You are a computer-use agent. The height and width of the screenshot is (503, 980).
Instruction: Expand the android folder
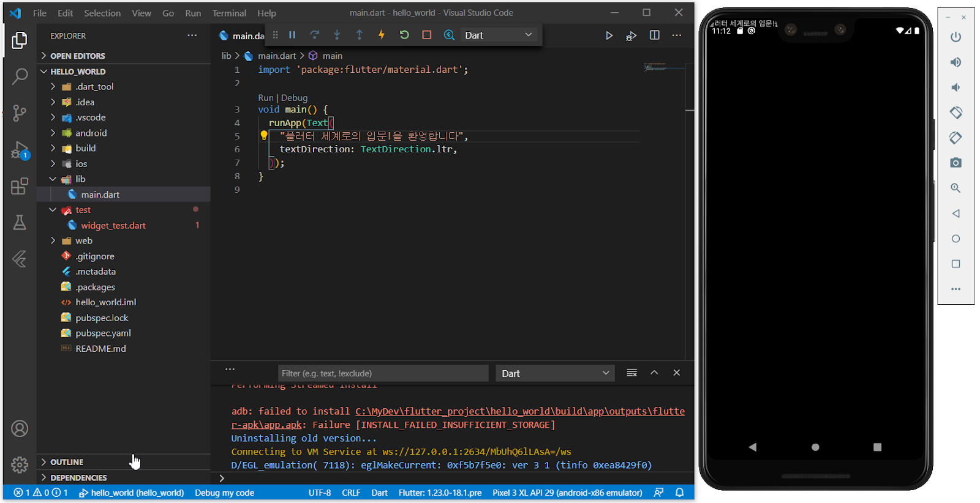click(124, 133)
